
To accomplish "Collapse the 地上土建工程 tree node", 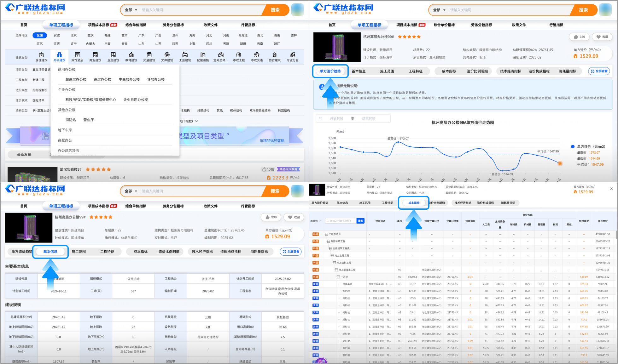I will (332, 256).
